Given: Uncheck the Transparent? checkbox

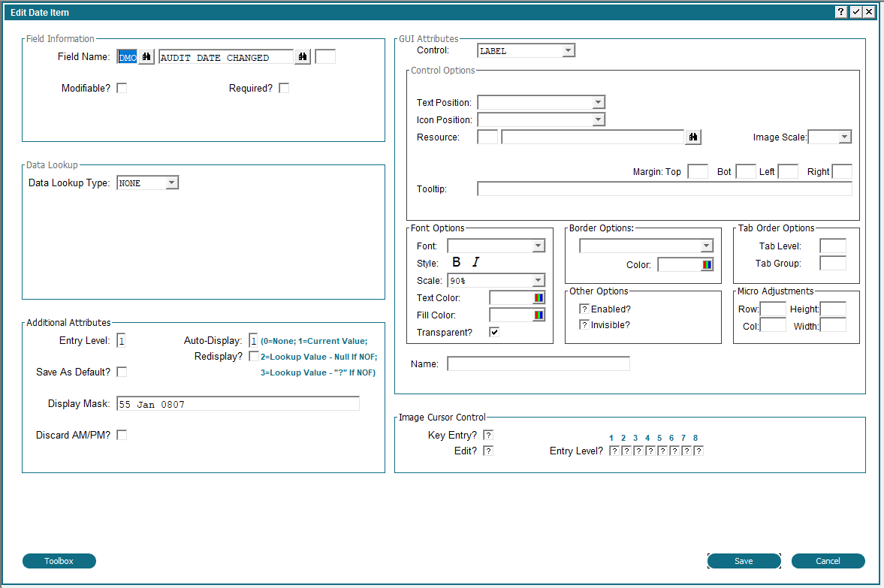Looking at the screenshot, I should click(x=494, y=332).
